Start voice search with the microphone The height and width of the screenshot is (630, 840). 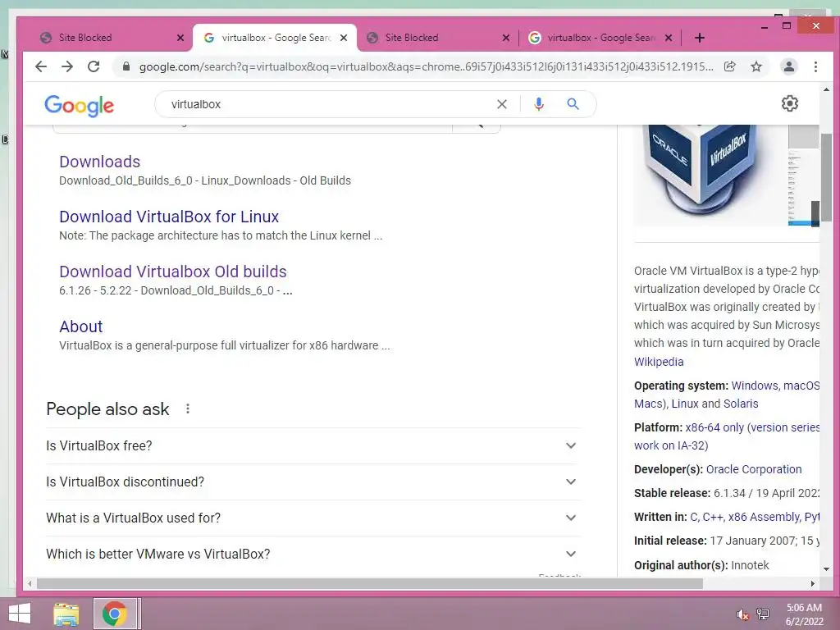(539, 104)
